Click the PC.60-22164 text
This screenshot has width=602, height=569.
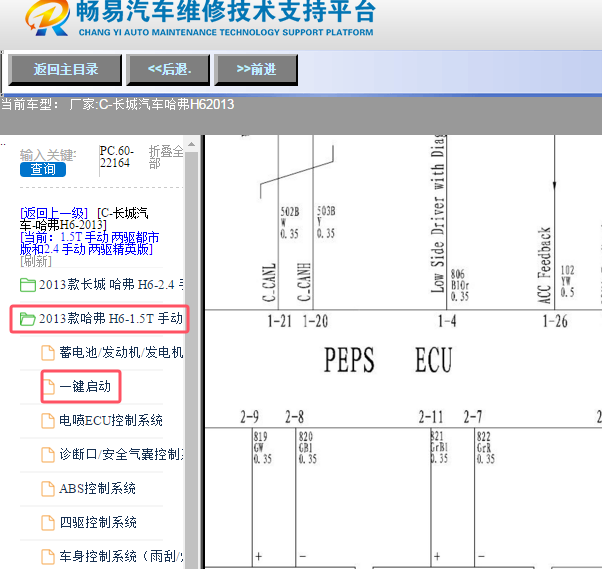click(x=116, y=157)
